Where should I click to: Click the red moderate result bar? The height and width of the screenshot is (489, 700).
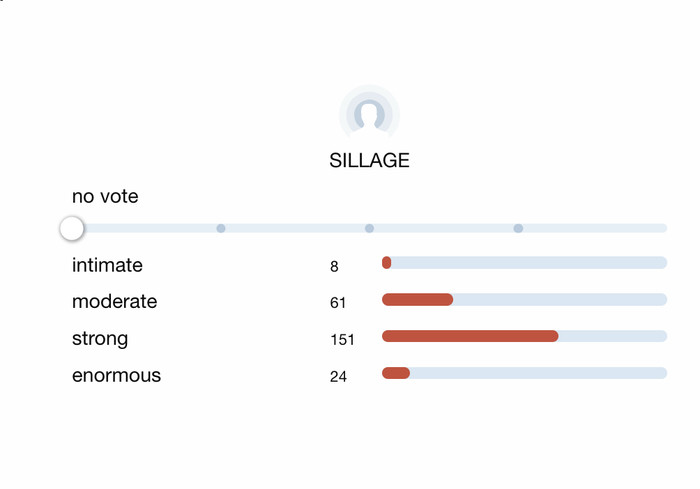coord(417,299)
